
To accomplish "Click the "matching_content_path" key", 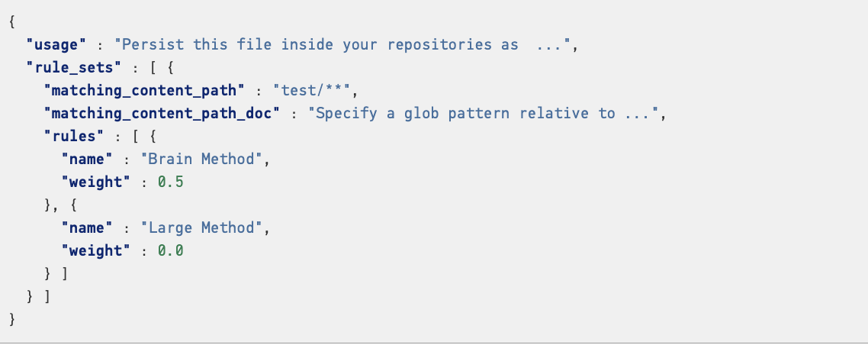I will point(144,91).
